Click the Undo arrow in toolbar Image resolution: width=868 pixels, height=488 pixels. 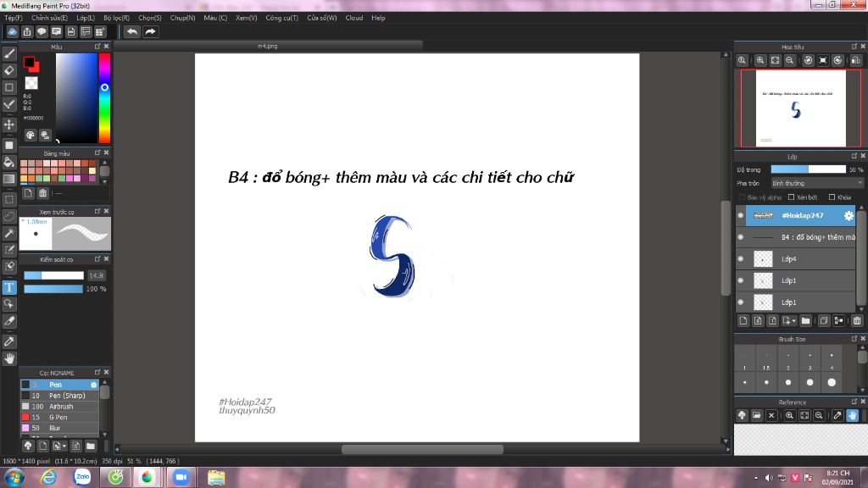(132, 31)
